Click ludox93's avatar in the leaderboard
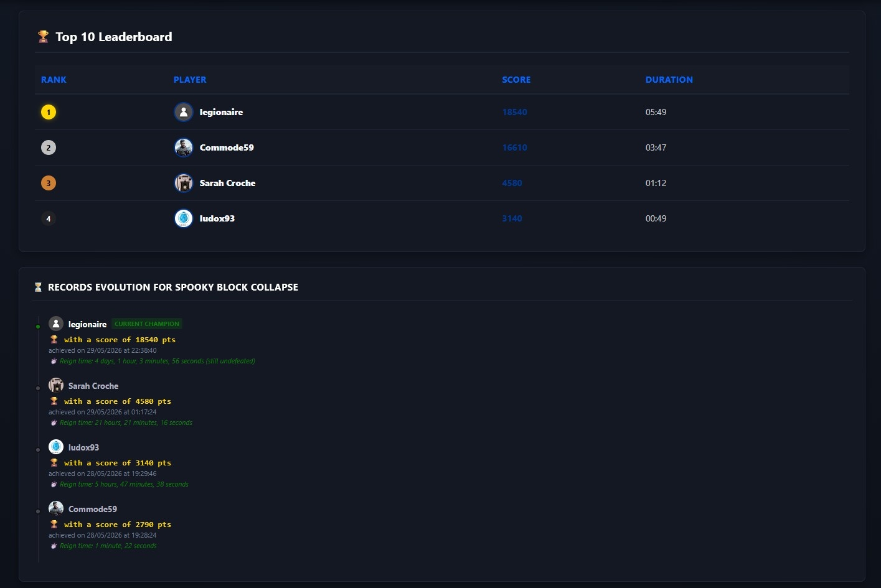The width and height of the screenshot is (881, 588). coord(183,218)
